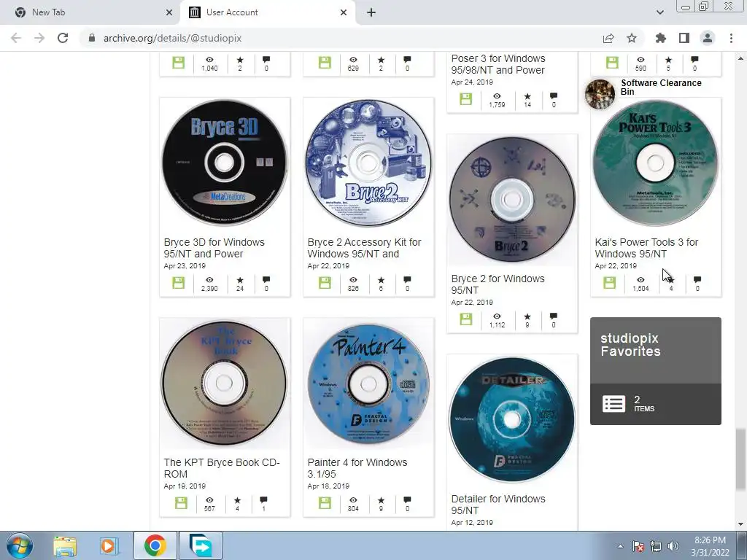Click floppy disk icon on Bryce 2 Accessory Kit card
This screenshot has width=747, height=560.
pyautogui.click(x=325, y=283)
